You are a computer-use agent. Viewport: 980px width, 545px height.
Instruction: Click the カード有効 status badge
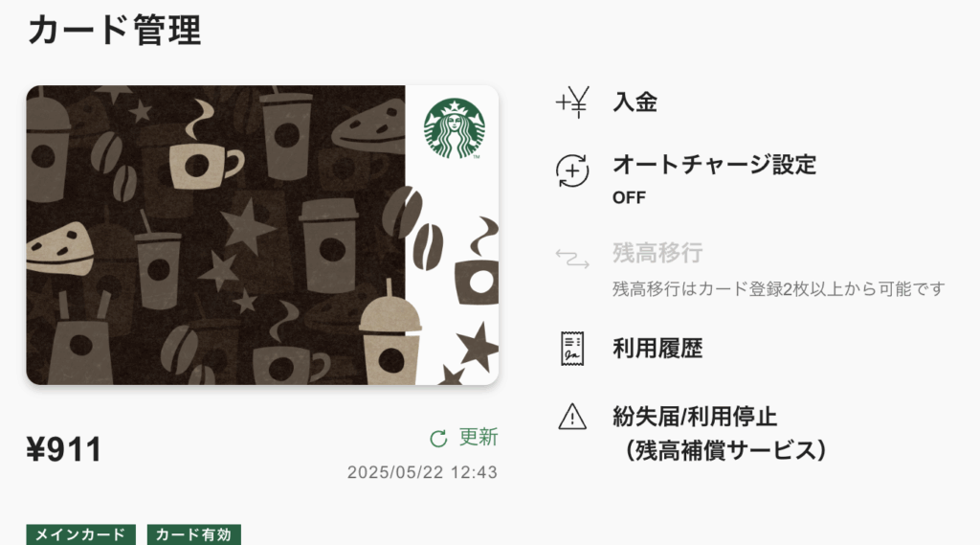(193, 534)
